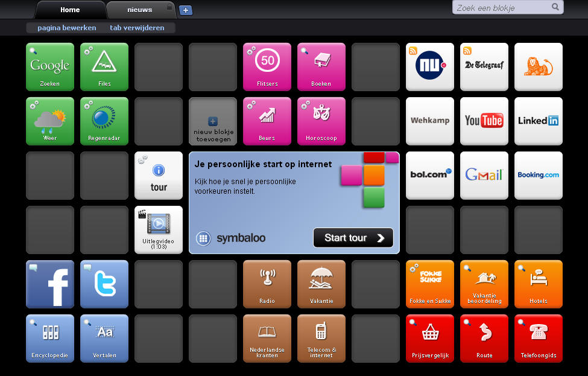Open the Vertalen translate tile
Image resolution: width=588 pixels, height=376 pixels.
[x=104, y=339]
